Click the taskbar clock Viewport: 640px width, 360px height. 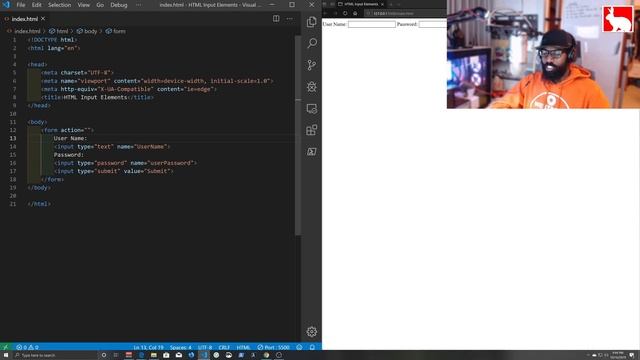tap(618, 355)
